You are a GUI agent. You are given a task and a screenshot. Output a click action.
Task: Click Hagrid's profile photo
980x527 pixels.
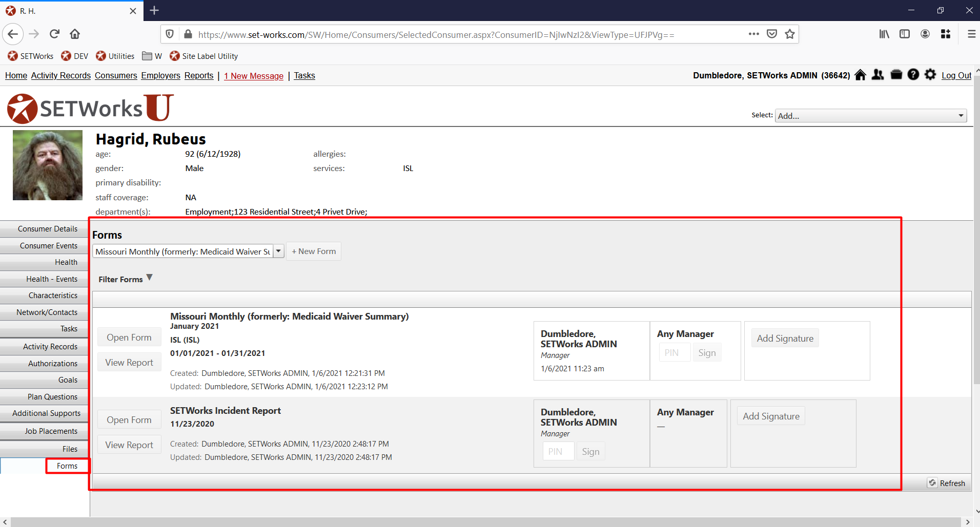click(x=48, y=165)
